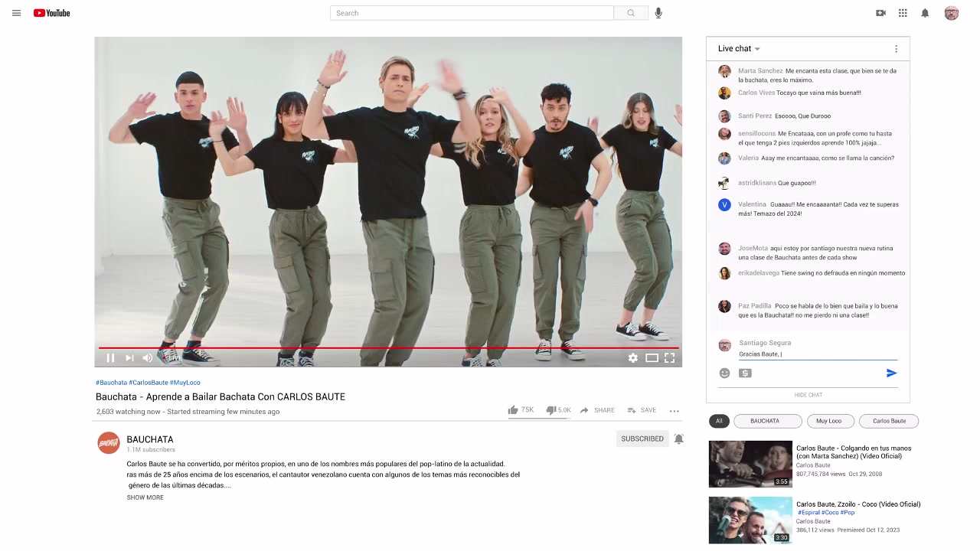Image resolution: width=980 pixels, height=551 pixels.
Task: Open the BAUCHATA channel avatar
Action: tap(109, 442)
